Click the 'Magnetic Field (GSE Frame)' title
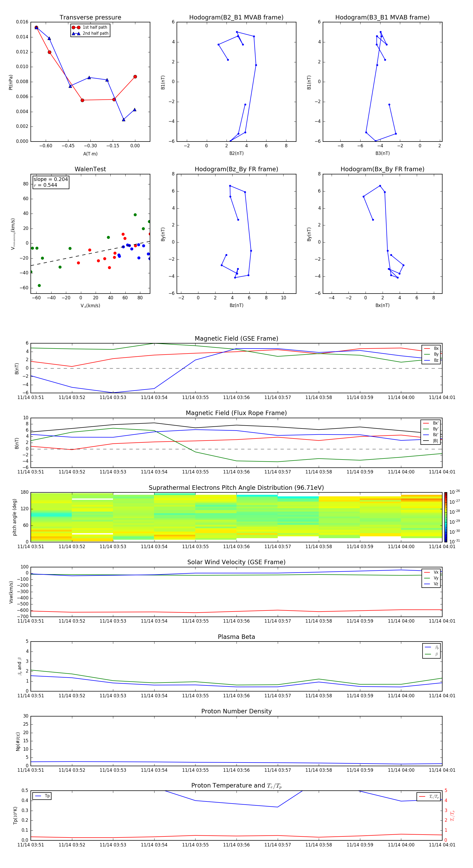 236,339
